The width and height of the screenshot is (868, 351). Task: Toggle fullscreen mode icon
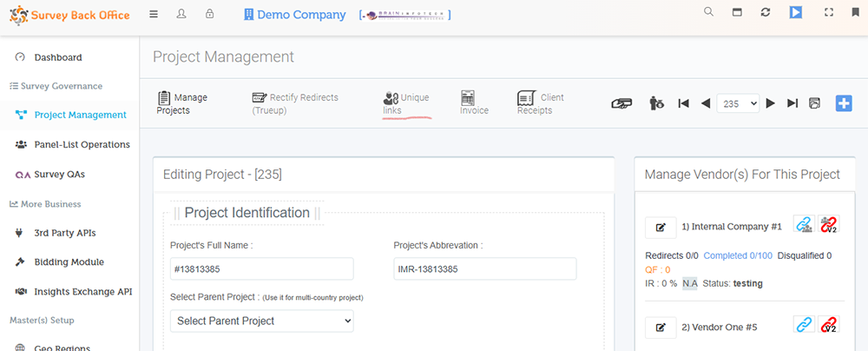[x=828, y=13]
